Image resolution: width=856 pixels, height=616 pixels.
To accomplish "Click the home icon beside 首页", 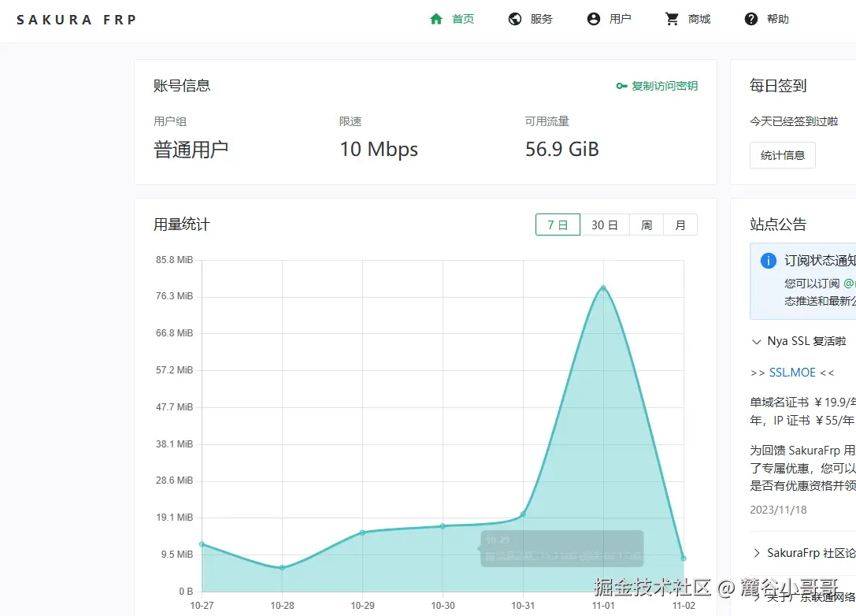I will (437, 18).
